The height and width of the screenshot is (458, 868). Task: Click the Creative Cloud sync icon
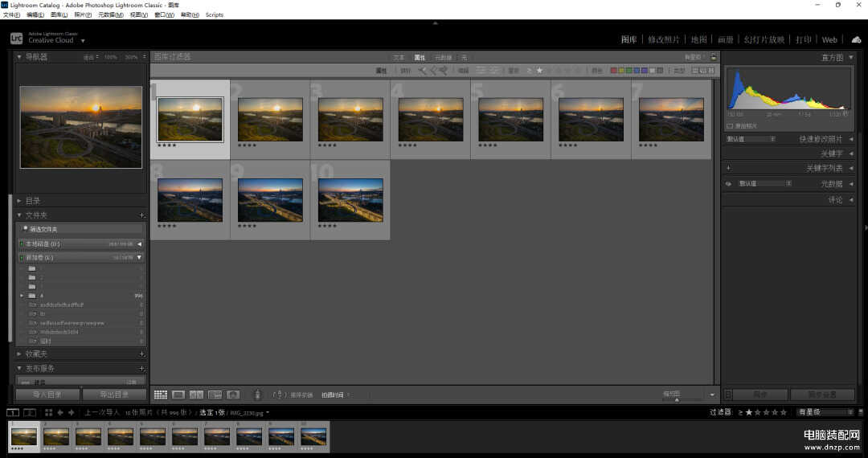(856, 39)
